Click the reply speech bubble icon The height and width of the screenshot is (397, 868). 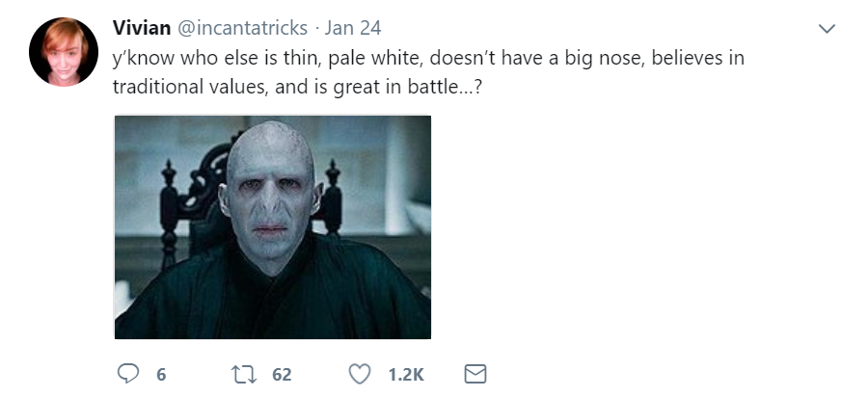(x=128, y=374)
